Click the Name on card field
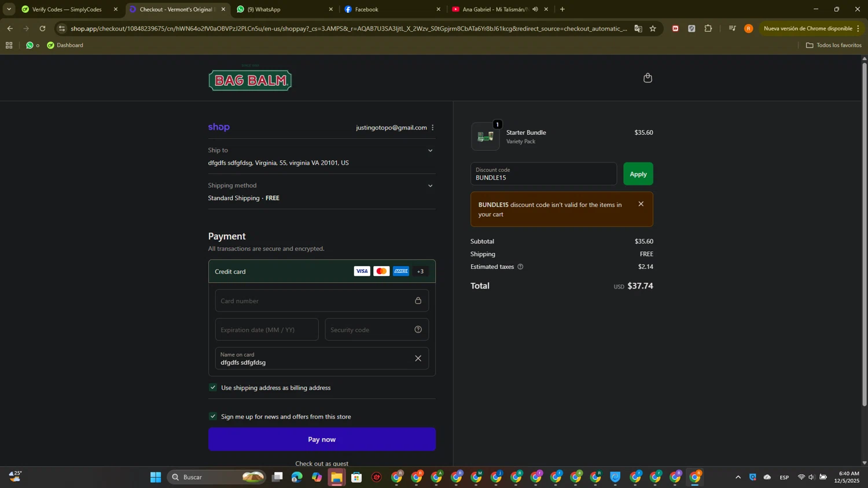 tap(322, 358)
